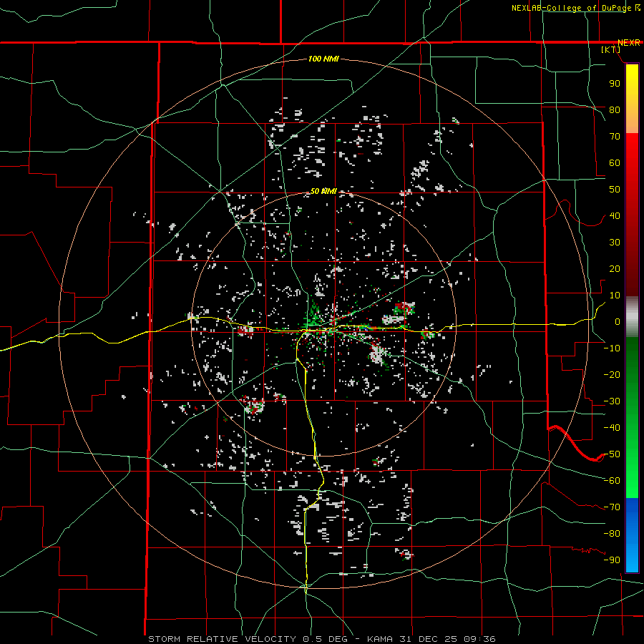Click the -50 value on velocity scale
Screen dimensions: 644x644
coord(612,454)
